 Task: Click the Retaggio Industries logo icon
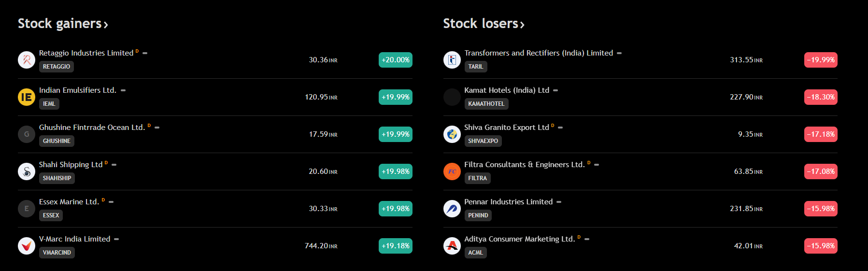click(x=27, y=60)
